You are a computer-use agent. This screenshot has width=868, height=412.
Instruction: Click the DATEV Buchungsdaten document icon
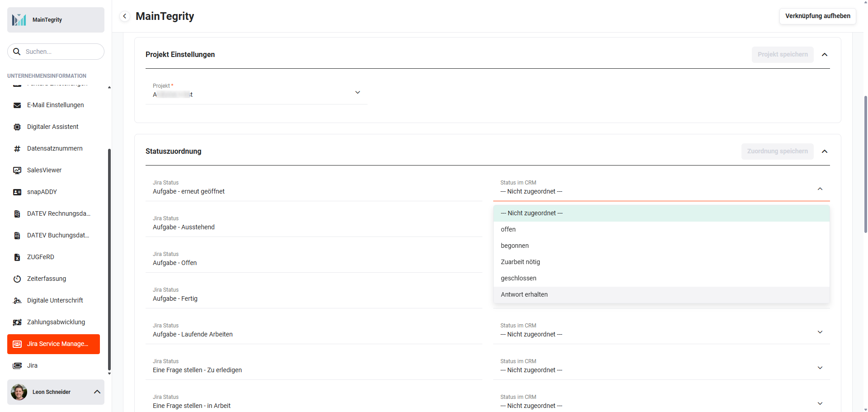pos(17,235)
